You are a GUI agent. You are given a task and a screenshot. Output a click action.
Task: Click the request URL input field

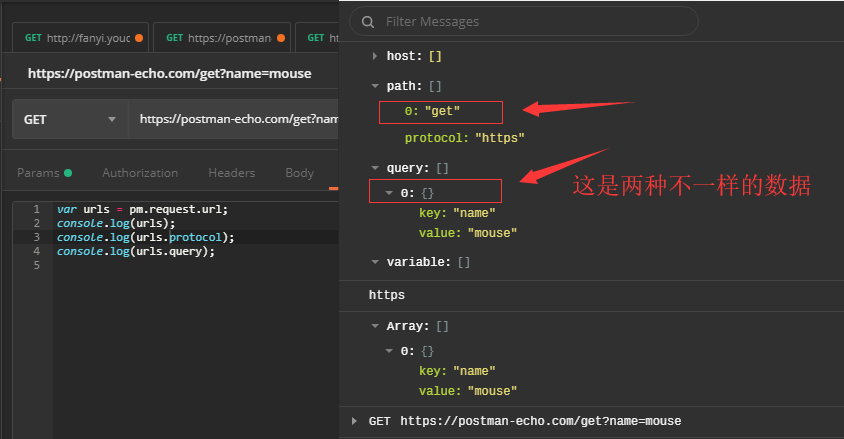(234, 119)
